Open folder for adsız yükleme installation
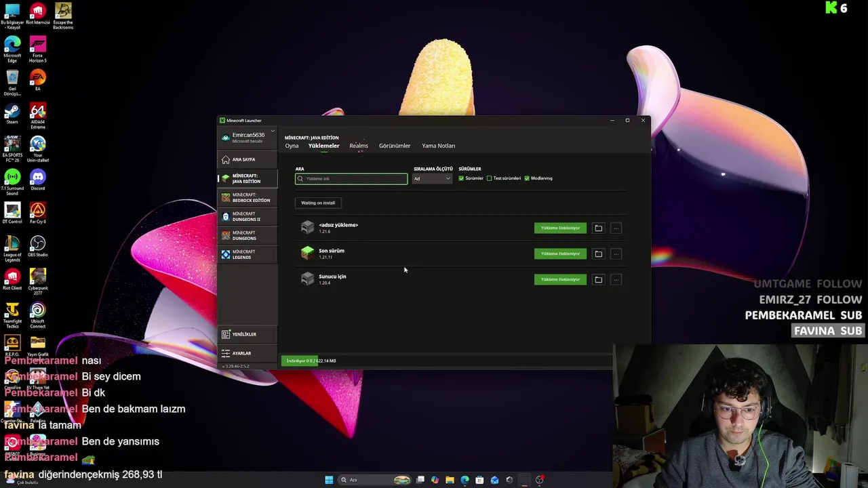Viewport: 868px width, 488px height. (598, 228)
